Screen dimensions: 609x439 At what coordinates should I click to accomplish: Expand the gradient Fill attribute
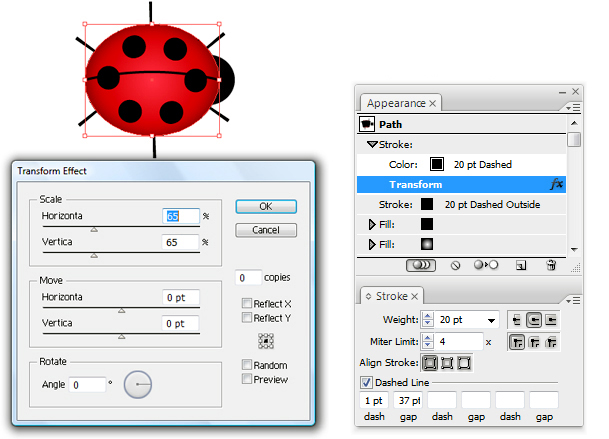pyautogui.click(x=372, y=244)
